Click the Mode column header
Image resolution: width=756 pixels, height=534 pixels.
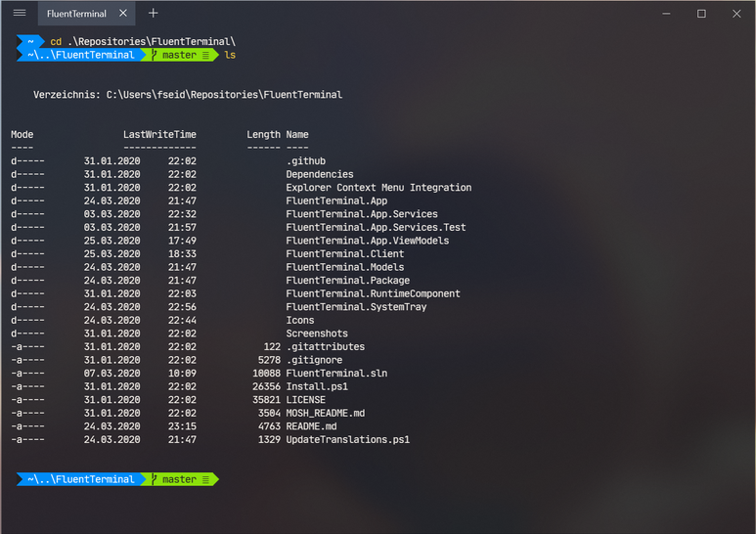tap(22, 134)
